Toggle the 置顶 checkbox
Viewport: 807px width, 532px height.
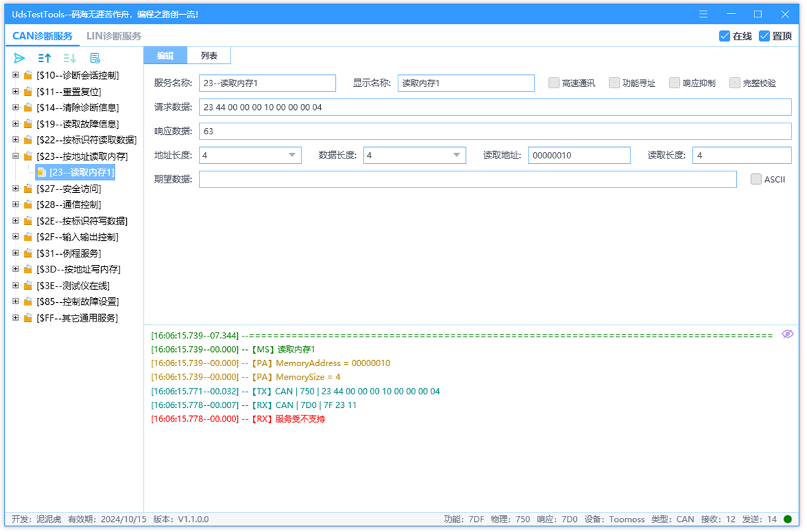765,36
